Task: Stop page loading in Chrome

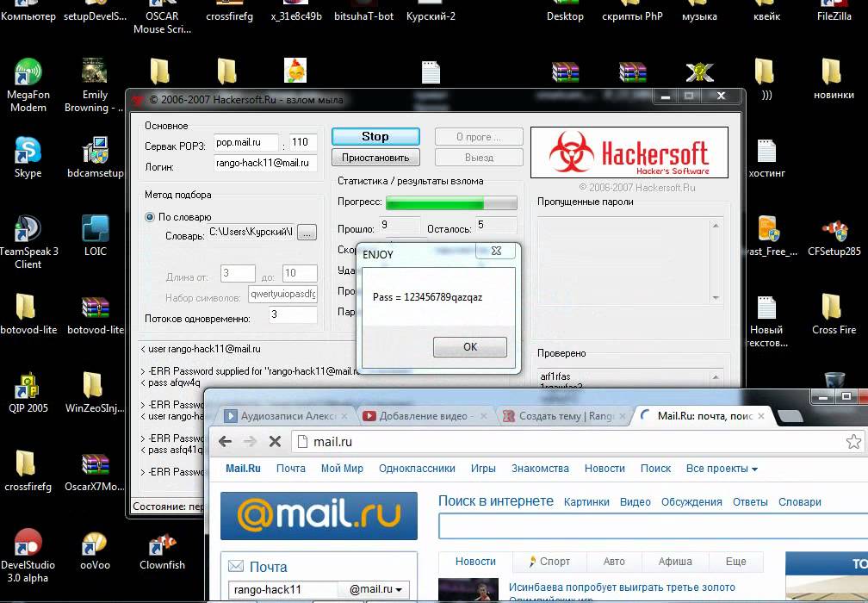Action: tap(275, 441)
